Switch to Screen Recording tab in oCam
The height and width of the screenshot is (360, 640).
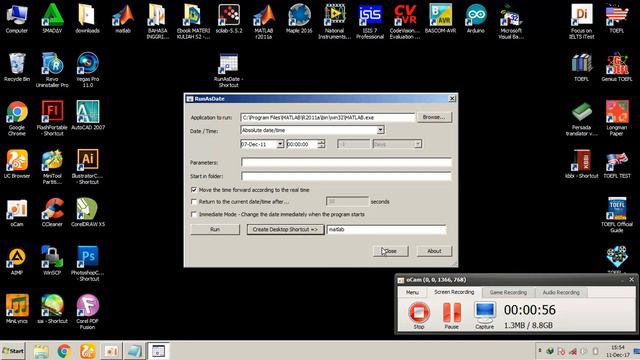pyautogui.click(x=454, y=292)
